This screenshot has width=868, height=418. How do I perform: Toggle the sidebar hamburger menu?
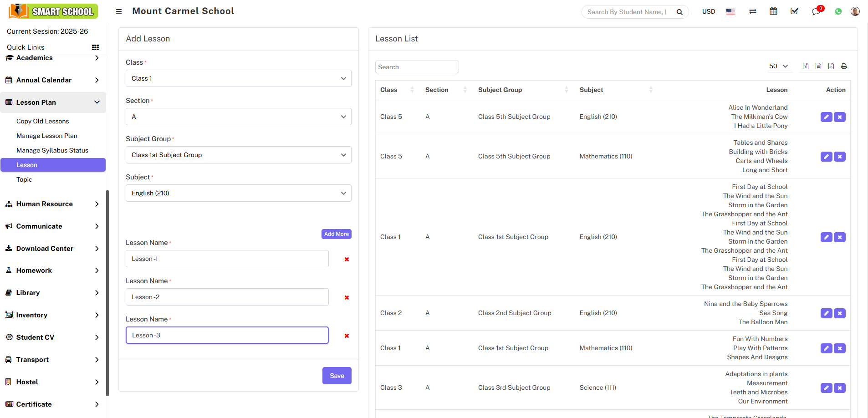click(x=119, y=11)
